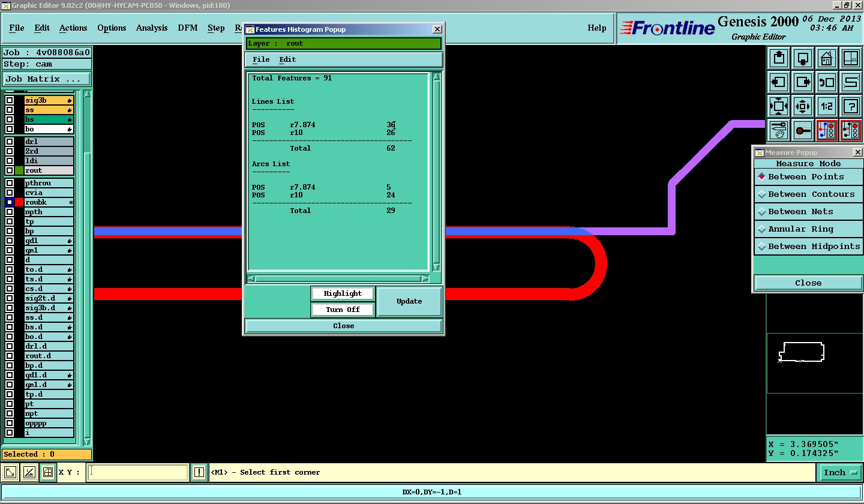The width and height of the screenshot is (864, 504).
Task: Toggle display checkbox for drl layer
Action: click(10, 142)
